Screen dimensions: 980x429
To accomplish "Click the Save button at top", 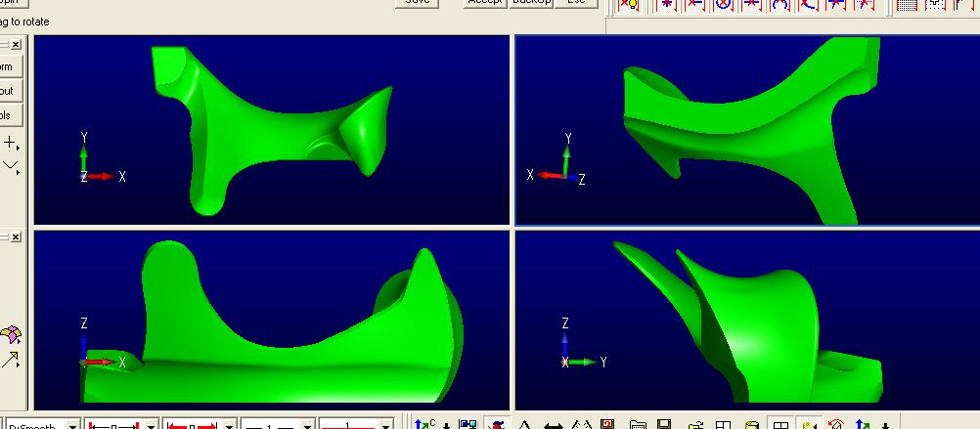I will [417, 3].
